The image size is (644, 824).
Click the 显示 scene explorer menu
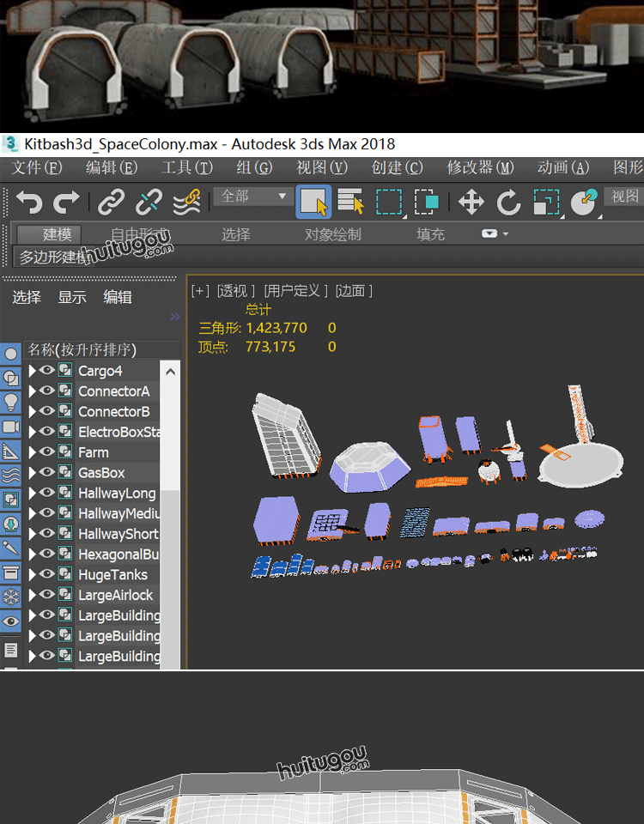click(x=72, y=298)
